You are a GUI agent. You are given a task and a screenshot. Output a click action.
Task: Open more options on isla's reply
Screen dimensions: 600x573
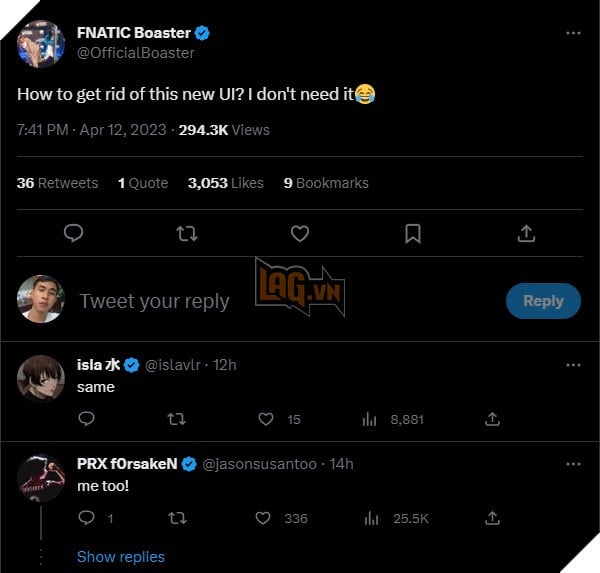point(573,365)
